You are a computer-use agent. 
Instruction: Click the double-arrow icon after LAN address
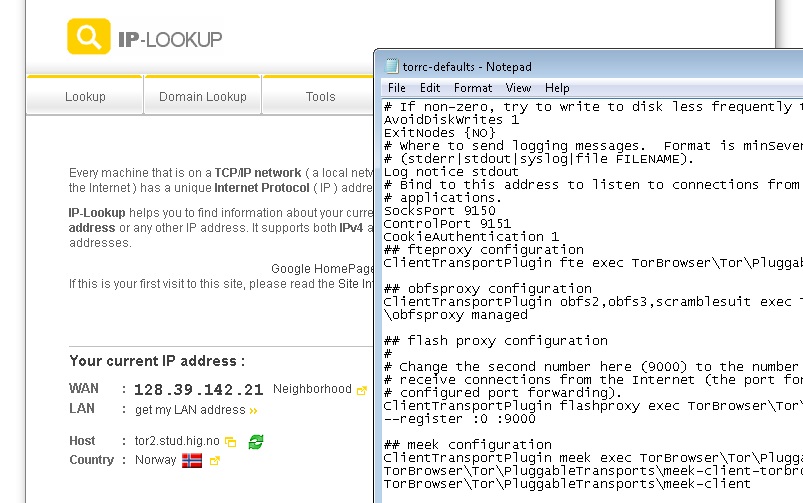pos(253,410)
